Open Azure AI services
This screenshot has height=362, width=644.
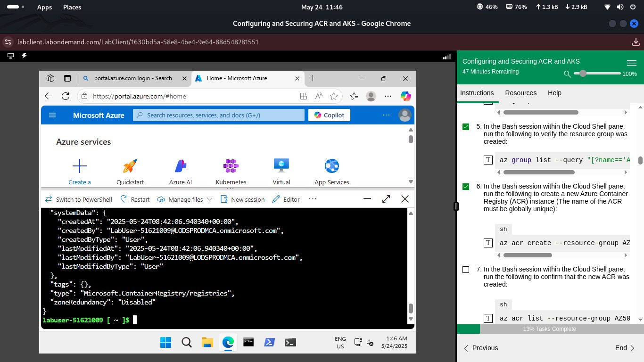180,166
